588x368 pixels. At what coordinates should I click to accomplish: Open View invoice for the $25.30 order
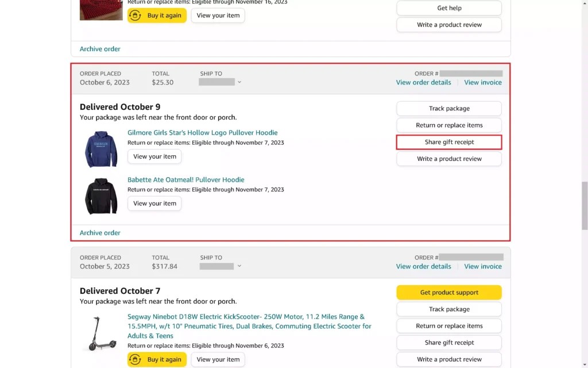tap(482, 82)
